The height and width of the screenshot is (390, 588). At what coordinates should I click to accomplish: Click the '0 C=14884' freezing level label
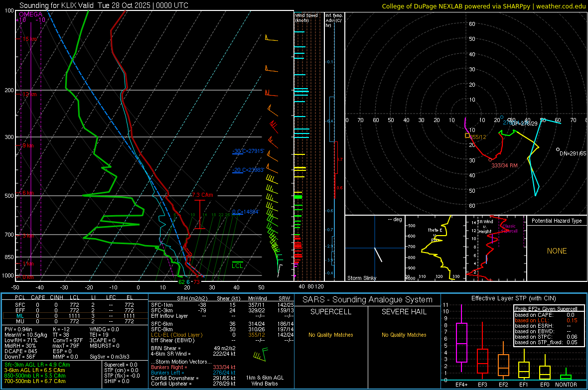[246, 212]
